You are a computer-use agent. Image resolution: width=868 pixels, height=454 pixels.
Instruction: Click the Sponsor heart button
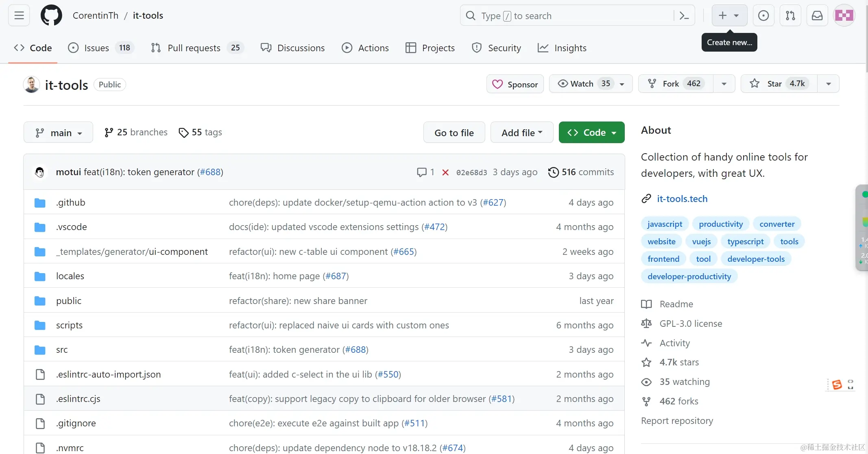click(515, 84)
